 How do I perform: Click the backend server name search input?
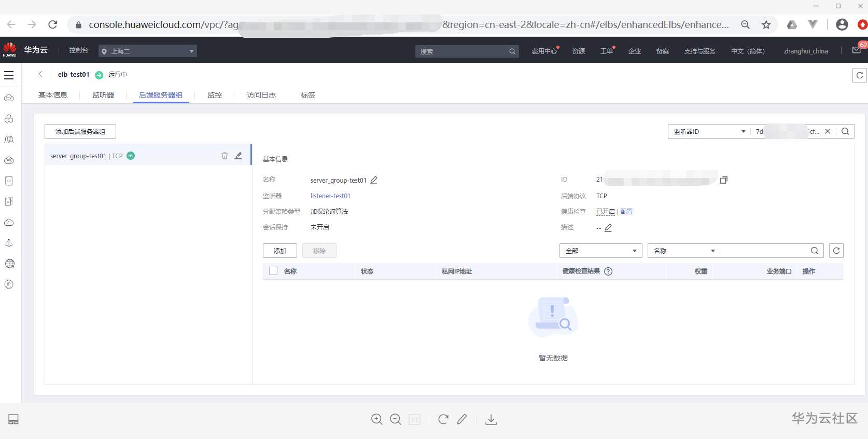tap(764, 251)
